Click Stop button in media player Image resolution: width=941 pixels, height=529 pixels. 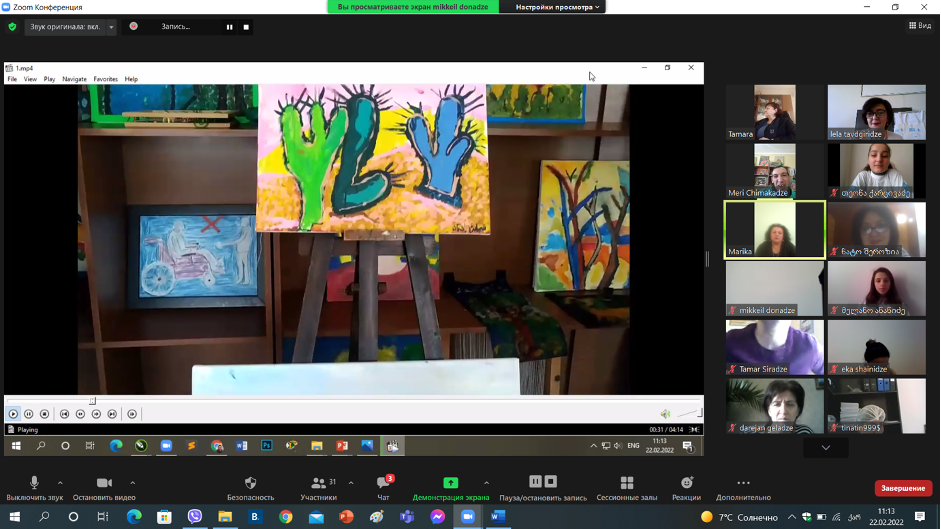click(x=44, y=414)
